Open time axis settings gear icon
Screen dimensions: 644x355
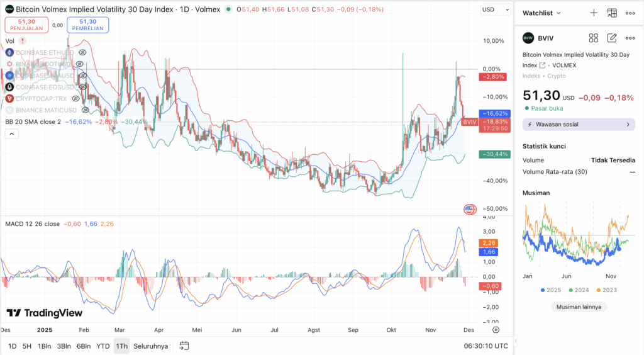pyautogui.click(x=496, y=329)
